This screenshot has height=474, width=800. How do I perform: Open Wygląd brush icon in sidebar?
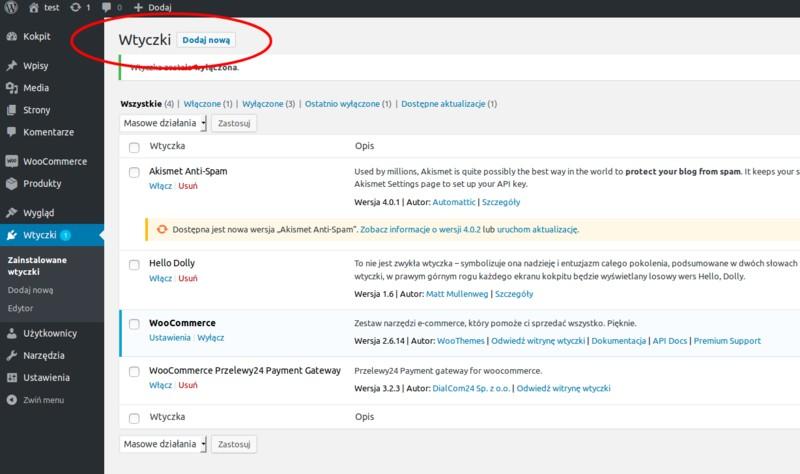pos(12,212)
